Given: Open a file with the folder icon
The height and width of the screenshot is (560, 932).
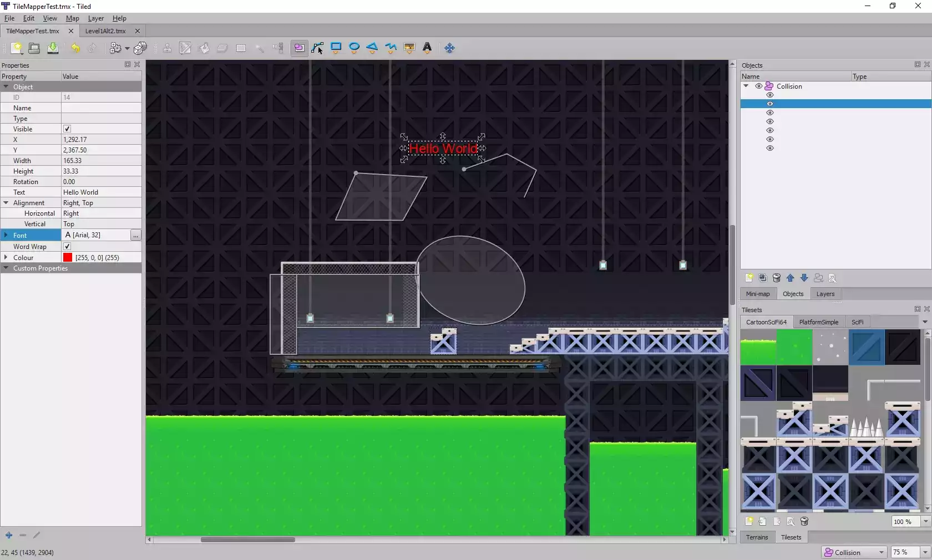Looking at the screenshot, I should pos(34,48).
